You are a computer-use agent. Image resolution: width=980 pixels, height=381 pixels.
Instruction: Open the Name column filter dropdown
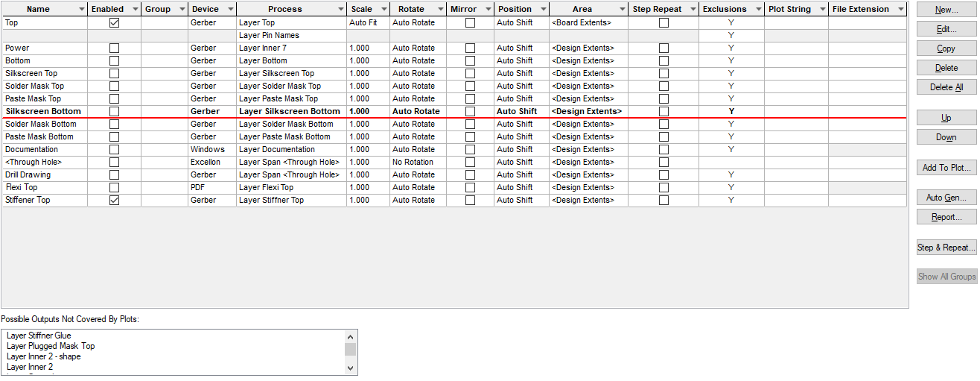tap(80, 10)
